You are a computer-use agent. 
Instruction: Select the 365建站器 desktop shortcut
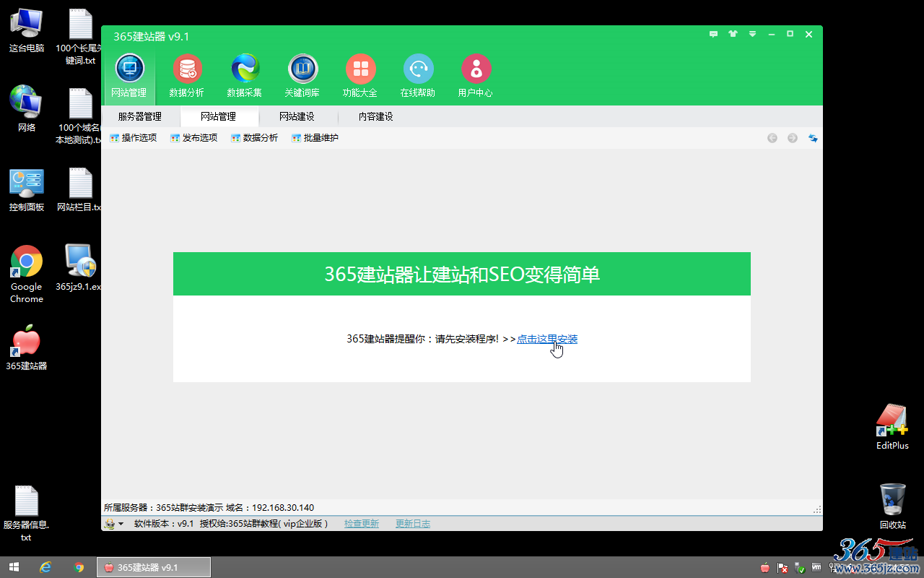tap(27, 348)
